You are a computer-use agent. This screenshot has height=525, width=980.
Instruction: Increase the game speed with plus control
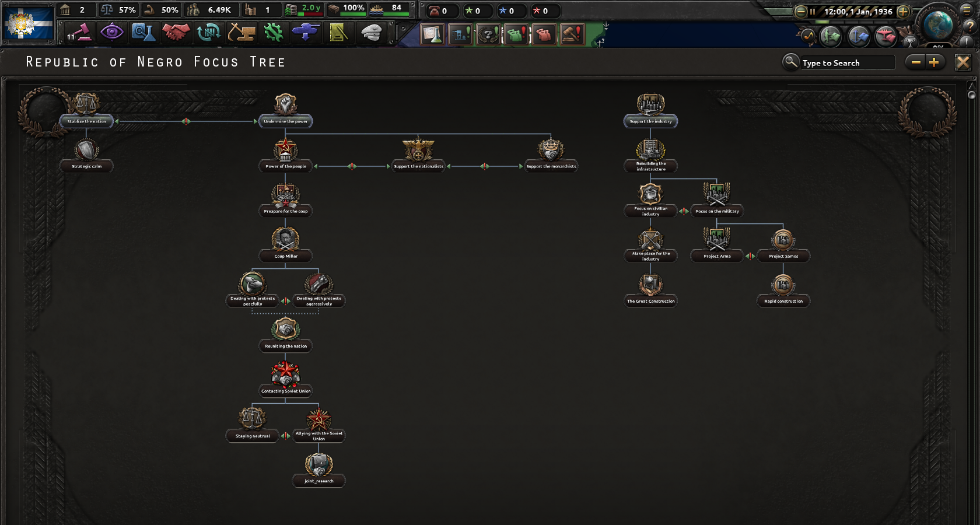[x=903, y=12]
